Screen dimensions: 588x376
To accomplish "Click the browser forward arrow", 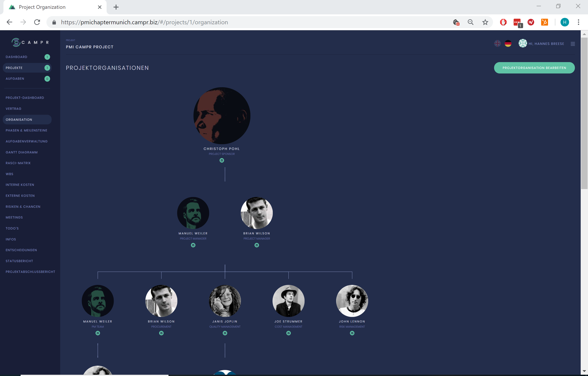I will tap(23, 22).
